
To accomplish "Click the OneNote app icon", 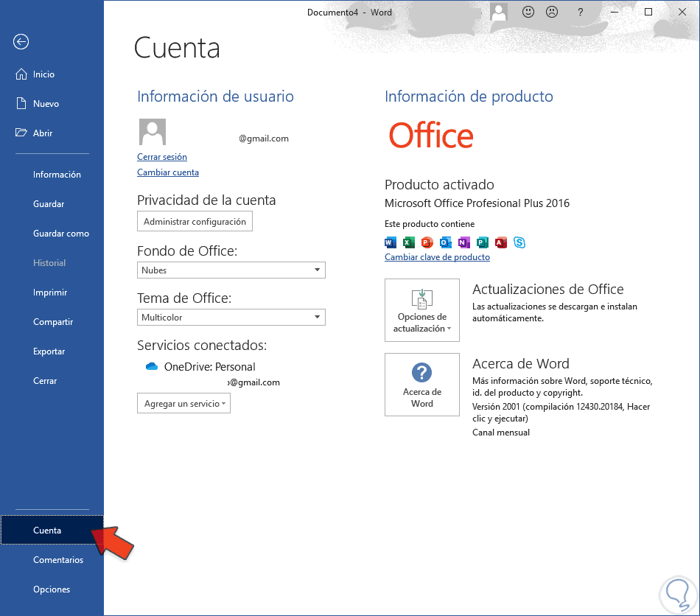I will click(463, 242).
